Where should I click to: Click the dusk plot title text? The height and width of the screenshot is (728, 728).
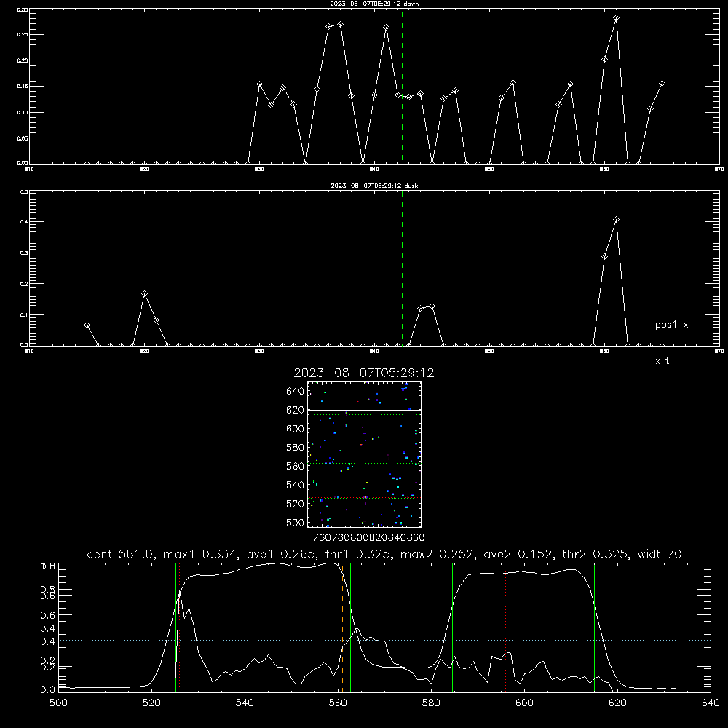point(374,186)
